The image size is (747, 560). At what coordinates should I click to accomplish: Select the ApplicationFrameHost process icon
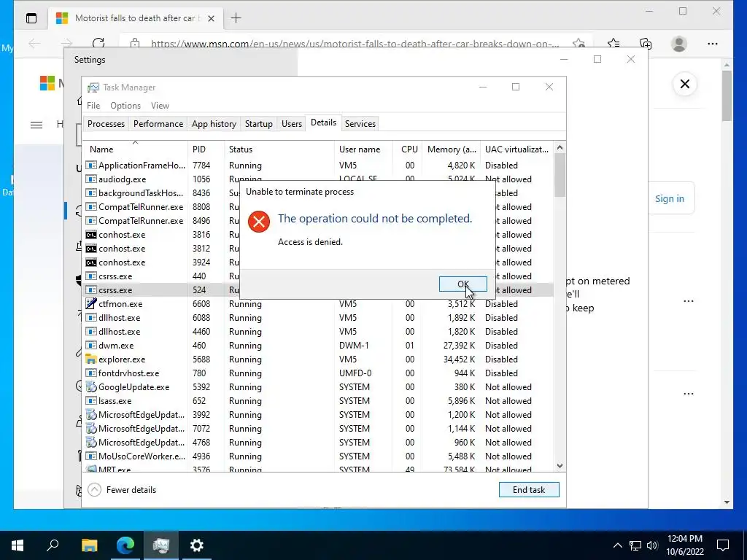91,166
